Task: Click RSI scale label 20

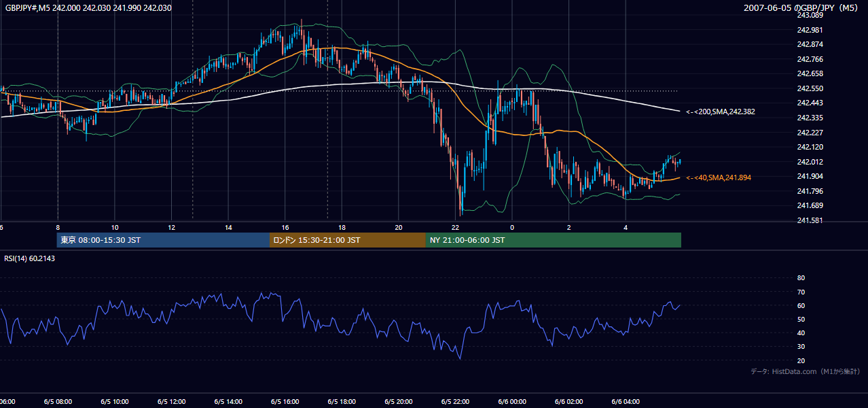Action: (801, 360)
